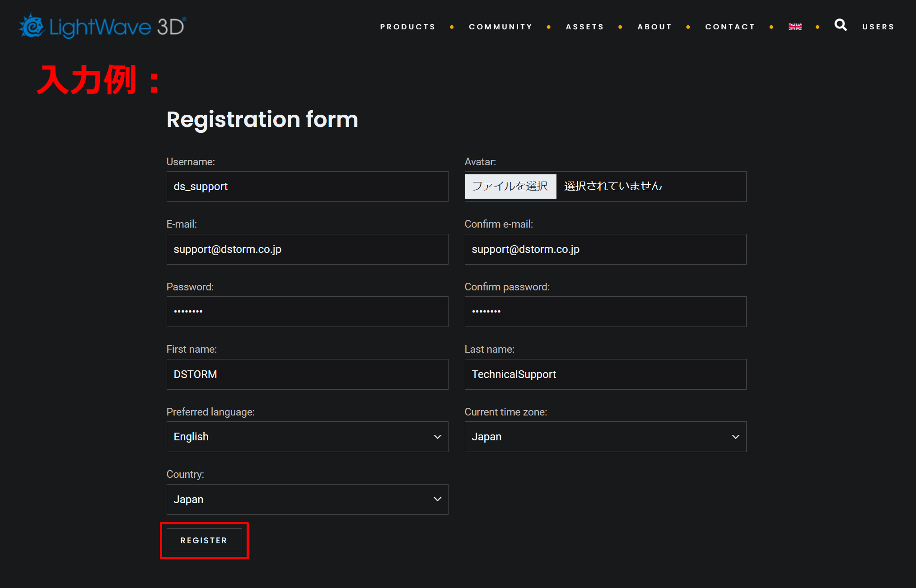The width and height of the screenshot is (916, 588).
Task: Focus the Confirm password field
Action: click(605, 312)
